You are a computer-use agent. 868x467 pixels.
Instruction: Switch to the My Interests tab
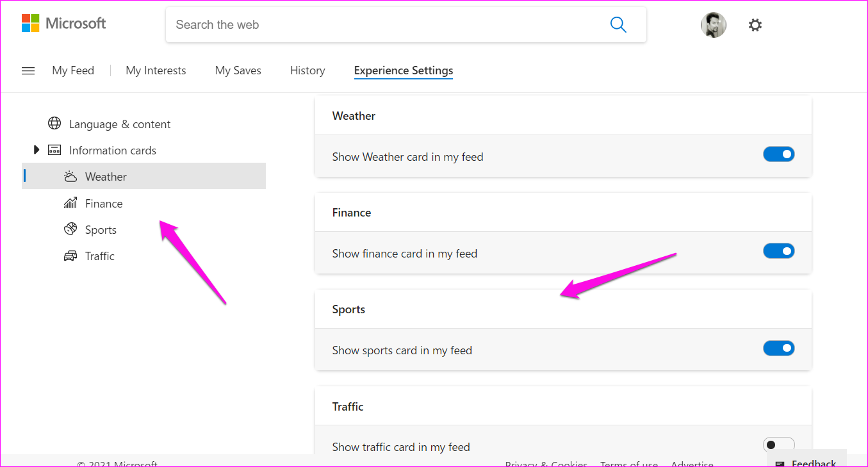[x=156, y=70]
